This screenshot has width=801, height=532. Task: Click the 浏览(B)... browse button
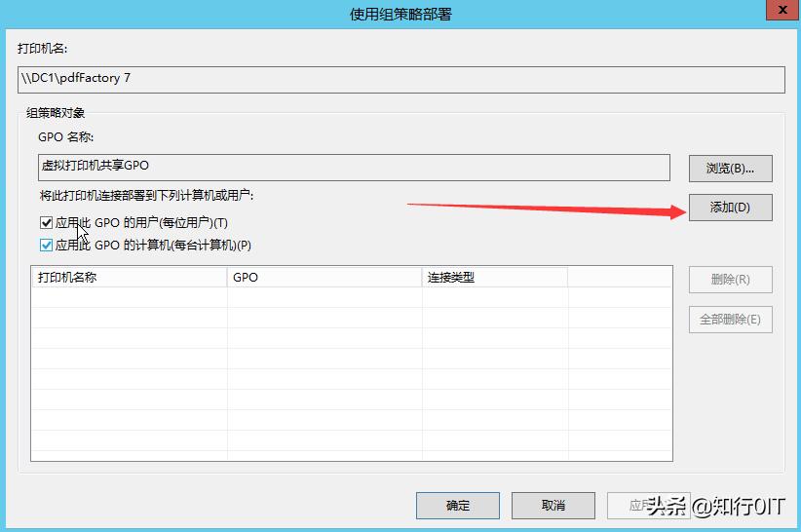(731, 169)
